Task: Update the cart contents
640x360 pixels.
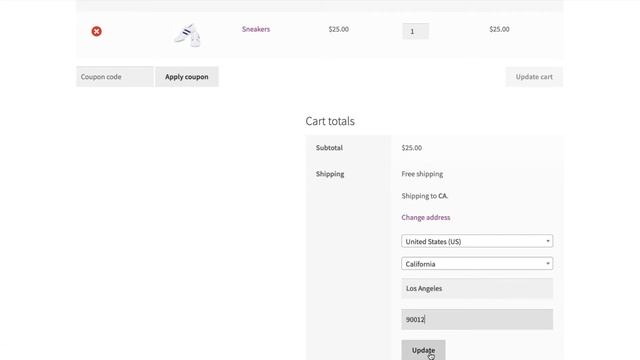Action: pos(534,77)
